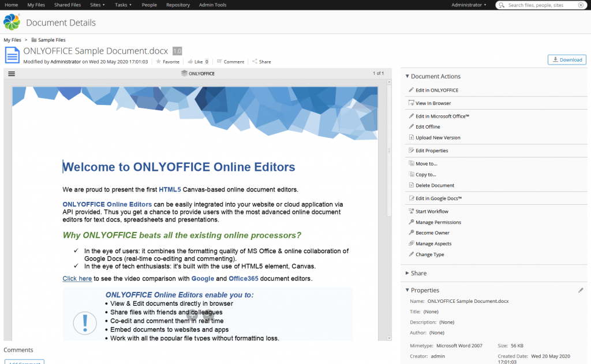Screen dimensions: 591x364
Task: Click the Edit in Microsoft Office pencil icon
Action: point(411,116)
